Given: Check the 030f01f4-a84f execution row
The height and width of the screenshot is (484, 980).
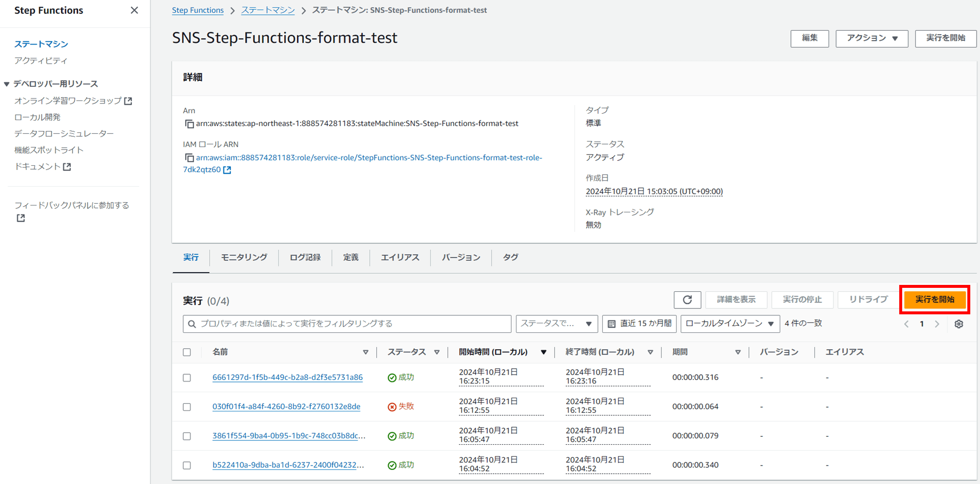Looking at the screenshot, I should point(187,407).
